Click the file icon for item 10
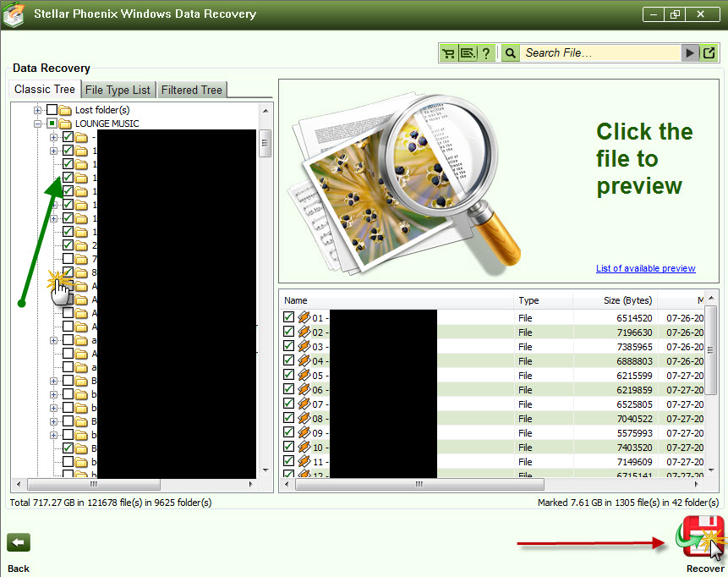Image resolution: width=728 pixels, height=577 pixels. click(304, 447)
